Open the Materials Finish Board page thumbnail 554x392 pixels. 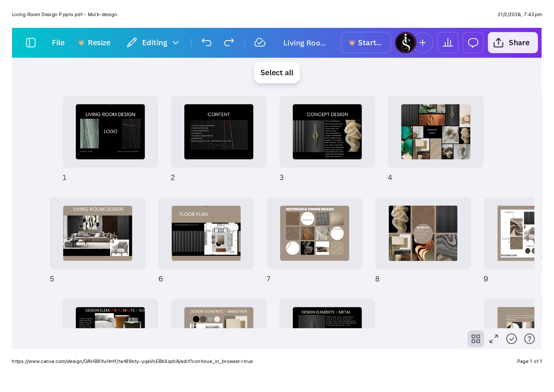pos(314,233)
